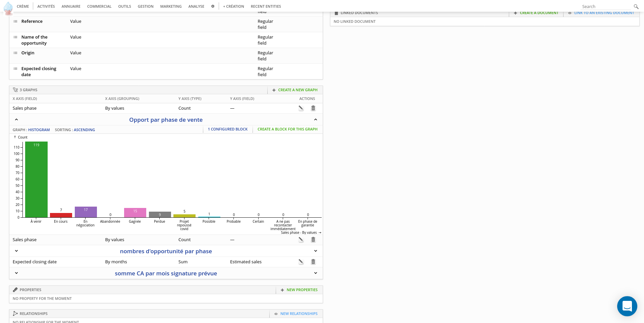Edit the Sales phase graph with the pencil icon

[x=301, y=108]
